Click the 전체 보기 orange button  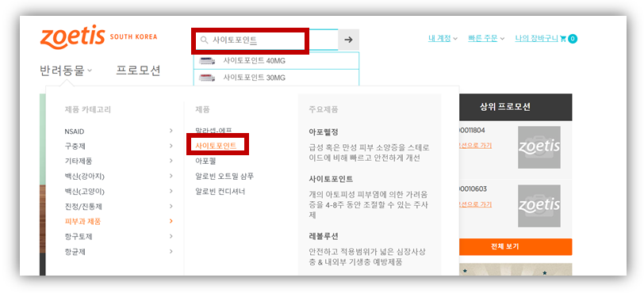pyautogui.click(x=515, y=246)
